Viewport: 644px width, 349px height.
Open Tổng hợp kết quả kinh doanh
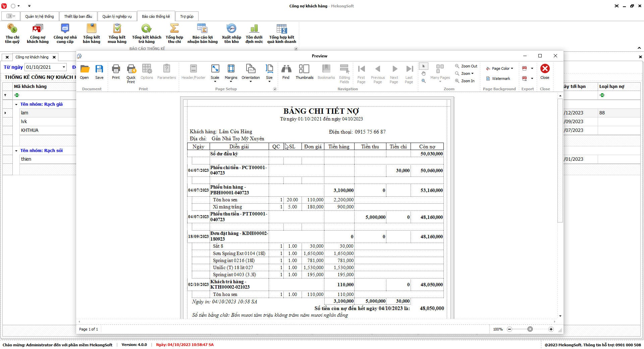(x=281, y=34)
